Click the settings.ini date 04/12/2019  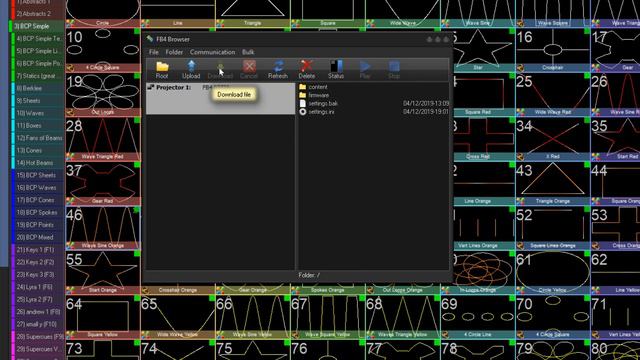tap(426, 112)
